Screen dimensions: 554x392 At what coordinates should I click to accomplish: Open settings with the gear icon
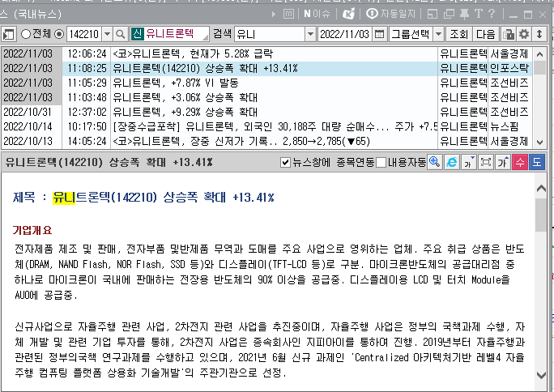[x=524, y=34]
